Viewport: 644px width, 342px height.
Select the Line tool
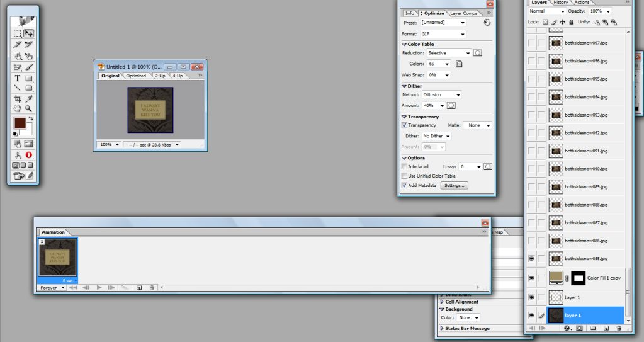coord(17,88)
